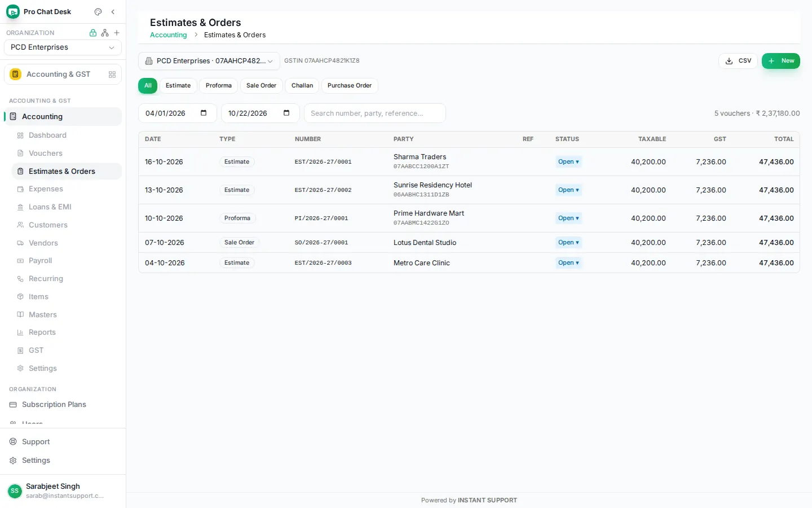Open the module grid switcher icon
Screen dimensions: 812x508
coord(112,75)
